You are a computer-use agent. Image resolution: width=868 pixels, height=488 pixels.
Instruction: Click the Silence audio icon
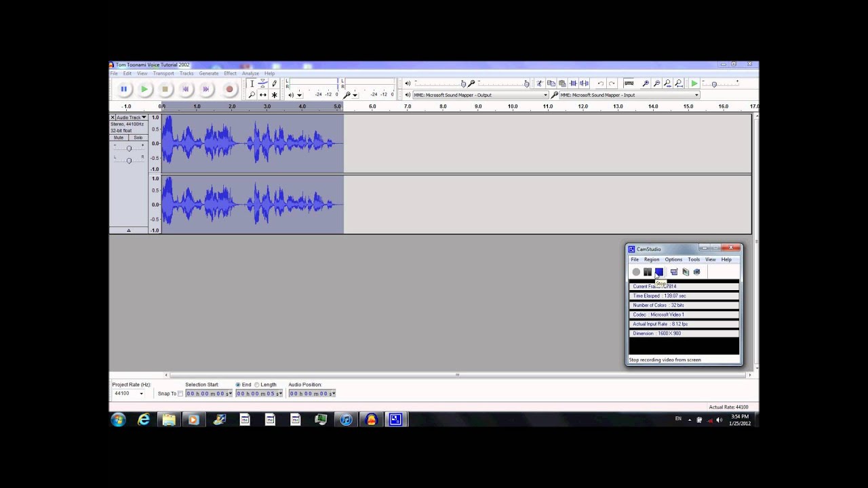(584, 83)
